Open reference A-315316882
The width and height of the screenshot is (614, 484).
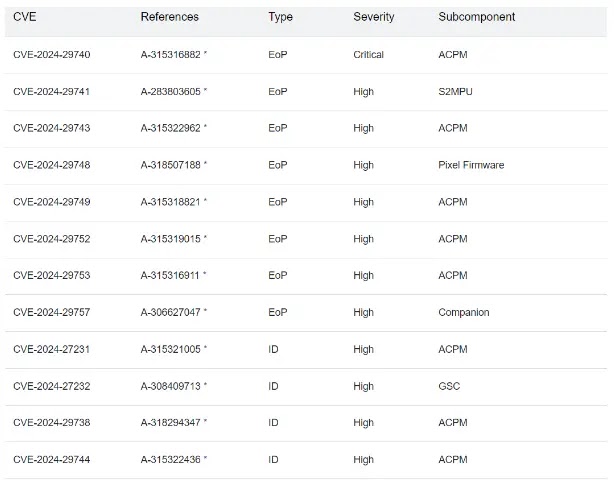[x=171, y=54]
